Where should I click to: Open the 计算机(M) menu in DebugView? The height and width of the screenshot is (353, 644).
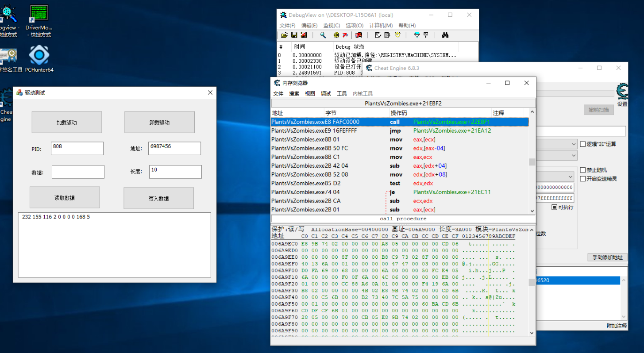pyautogui.click(x=381, y=25)
